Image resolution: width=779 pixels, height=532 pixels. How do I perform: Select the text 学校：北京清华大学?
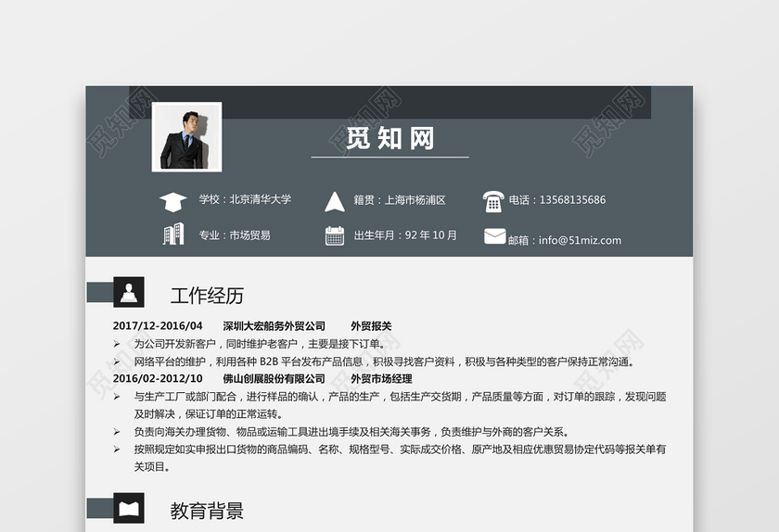[245, 199]
